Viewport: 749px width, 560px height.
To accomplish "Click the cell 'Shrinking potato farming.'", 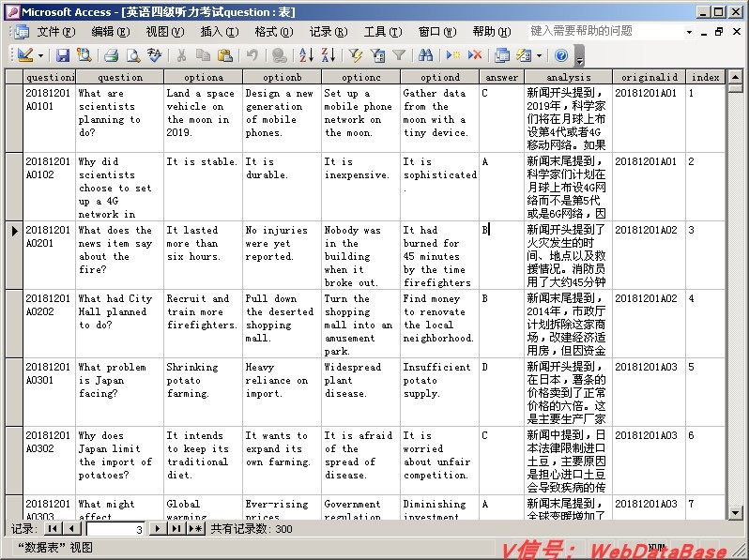I will click(203, 392).
